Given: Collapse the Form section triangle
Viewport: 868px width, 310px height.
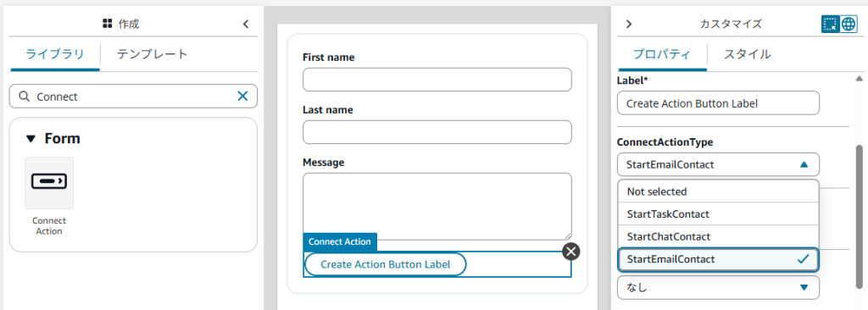Looking at the screenshot, I should (31, 138).
